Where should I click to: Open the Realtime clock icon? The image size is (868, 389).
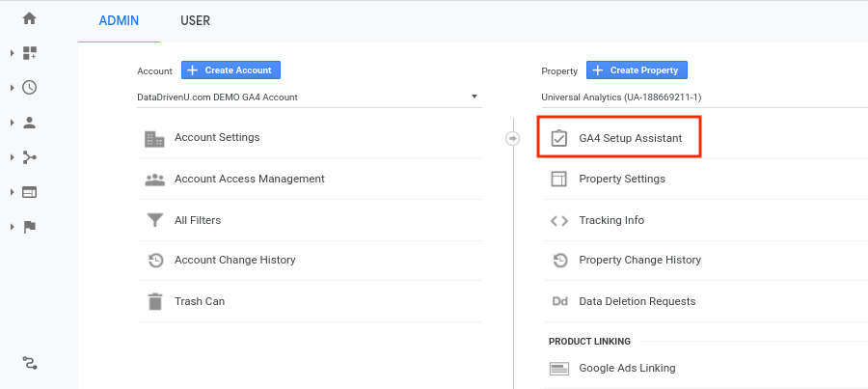[29, 88]
